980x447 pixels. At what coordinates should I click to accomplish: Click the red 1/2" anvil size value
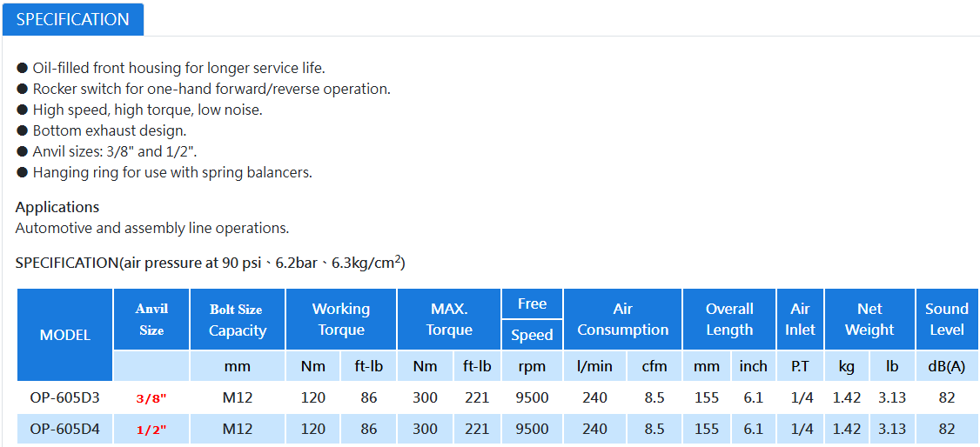(x=152, y=430)
